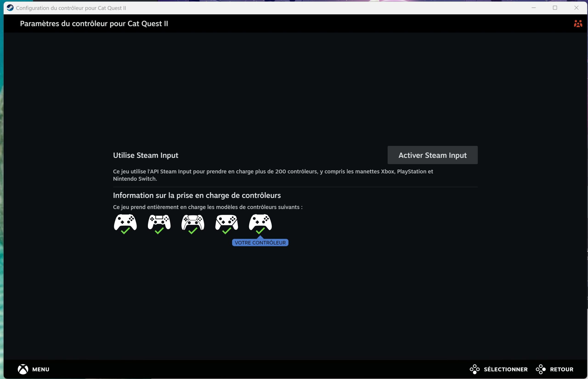Image resolution: width=588 pixels, height=379 pixels.
Task: Go back using the RETOUR label
Action: click(562, 369)
